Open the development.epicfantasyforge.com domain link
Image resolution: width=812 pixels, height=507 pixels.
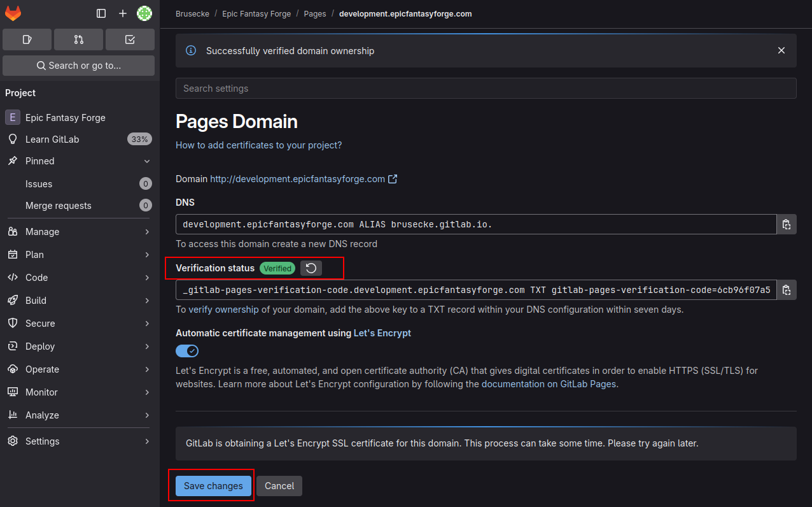(x=297, y=179)
